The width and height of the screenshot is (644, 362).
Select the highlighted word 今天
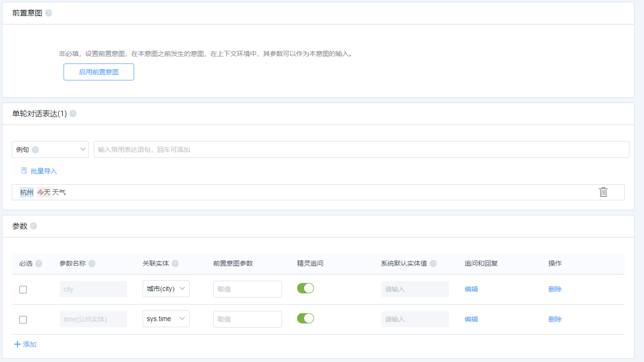44,192
